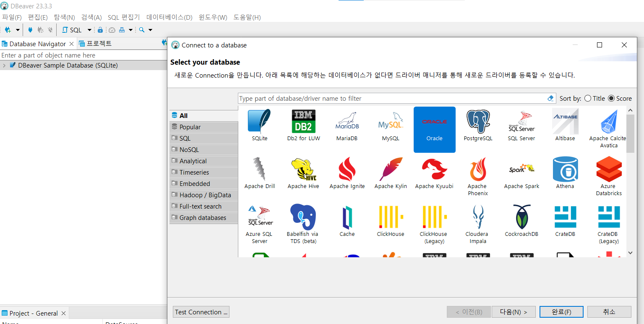Click the object name filter field
The width and height of the screenshot is (644, 324).
pyautogui.click(x=83, y=55)
